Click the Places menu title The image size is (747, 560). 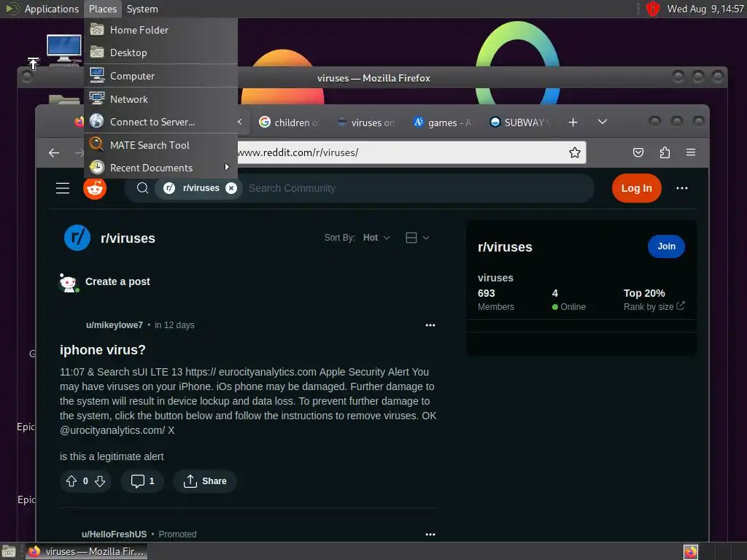pyautogui.click(x=102, y=9)
